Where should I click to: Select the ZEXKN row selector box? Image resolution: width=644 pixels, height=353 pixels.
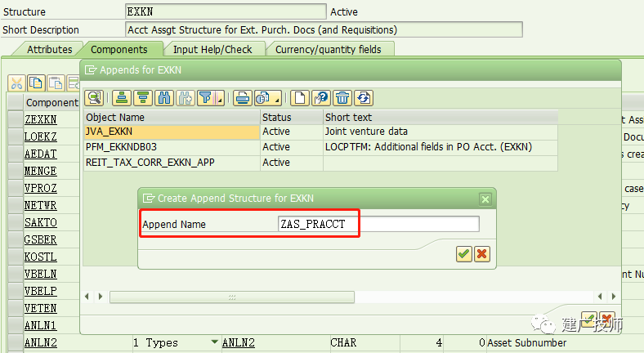(x=16, y=119)
